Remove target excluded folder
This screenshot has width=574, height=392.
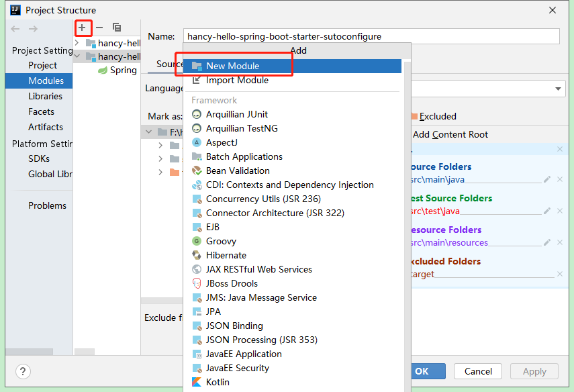(x=560, y=274)
